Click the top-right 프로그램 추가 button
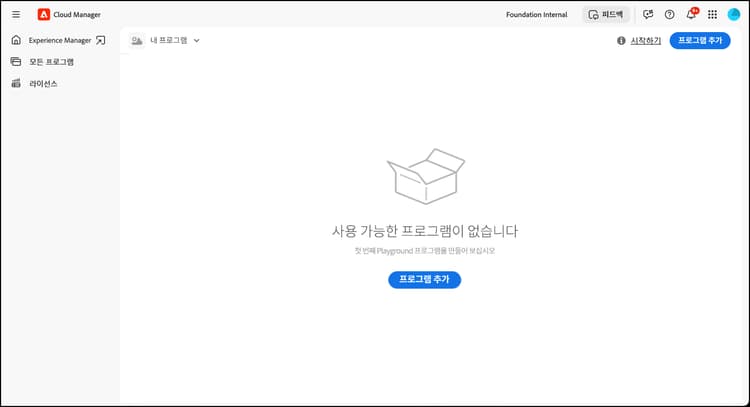Screen dimensions: 750x407 click(700, 41)
